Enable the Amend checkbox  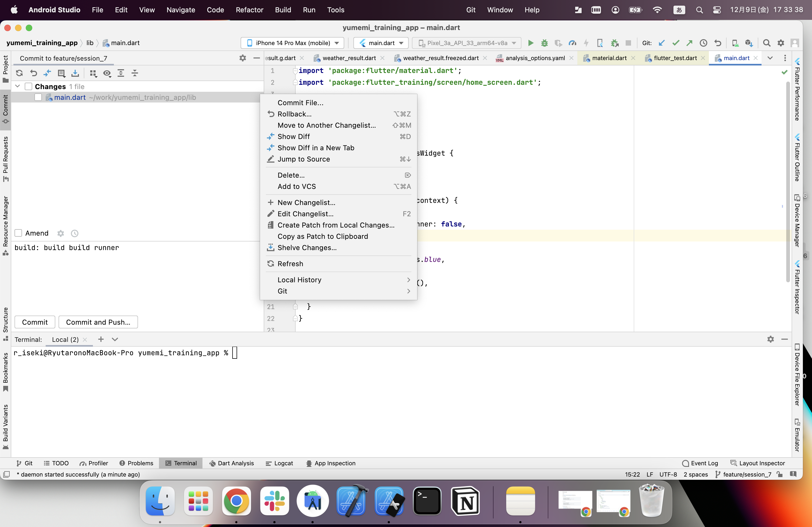[19, 233]
